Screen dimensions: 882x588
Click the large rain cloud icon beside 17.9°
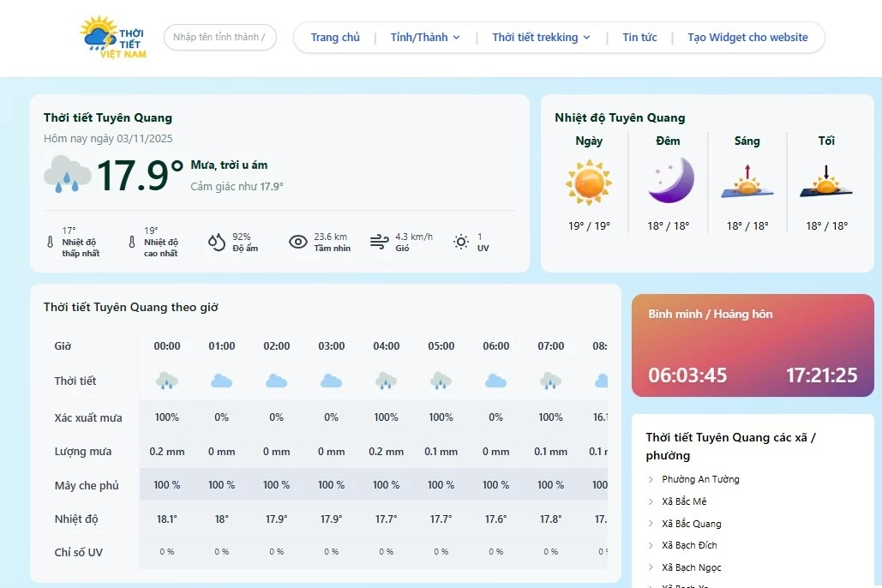[68, 174]
